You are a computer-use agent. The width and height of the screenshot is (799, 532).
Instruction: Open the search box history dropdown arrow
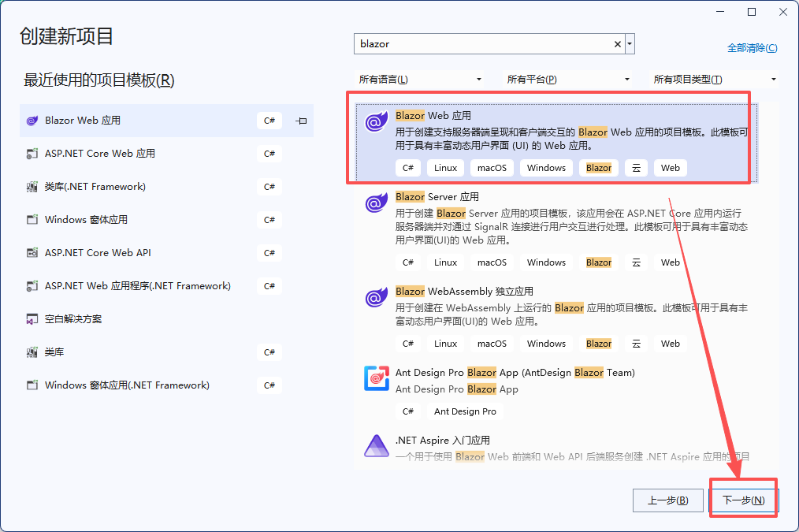pos(630,44)
